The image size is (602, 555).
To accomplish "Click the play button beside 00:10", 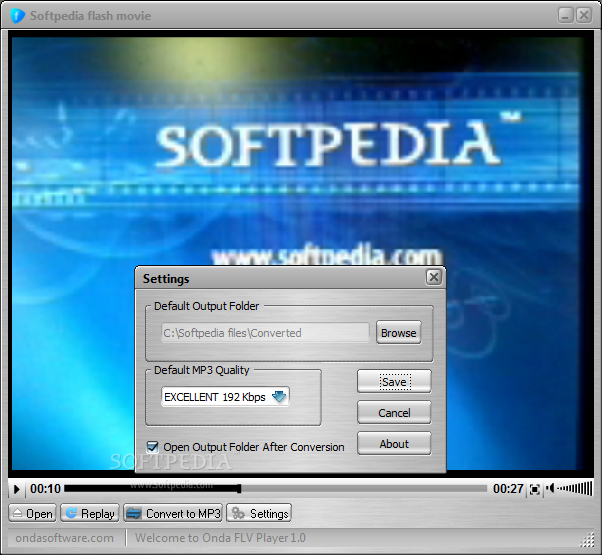I will [17, 489].
